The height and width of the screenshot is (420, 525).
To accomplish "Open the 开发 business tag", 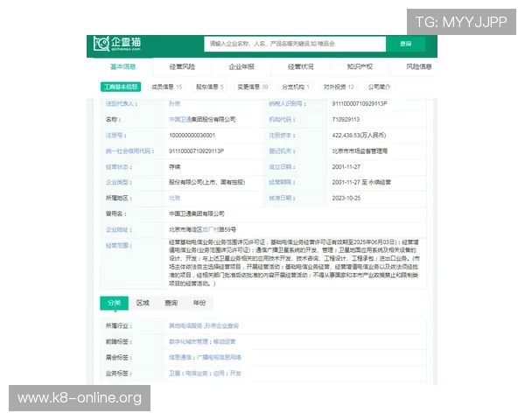I will (x=235, y=373).
